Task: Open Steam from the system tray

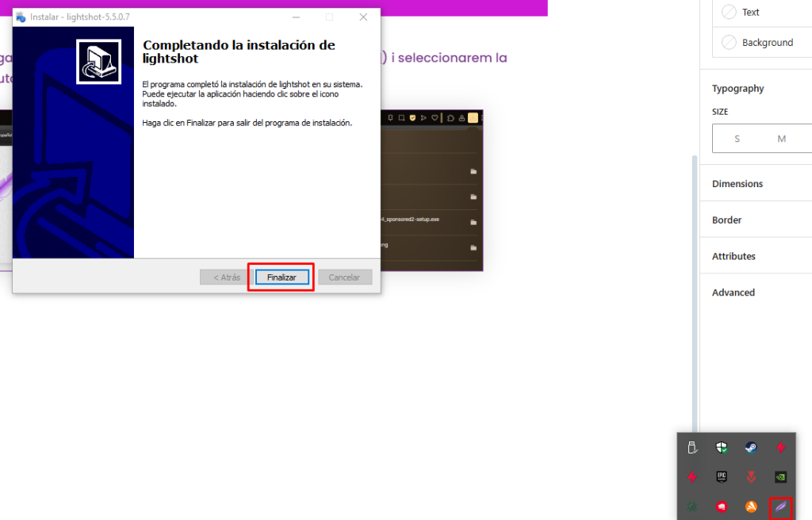Action: [x=750, y=448]
